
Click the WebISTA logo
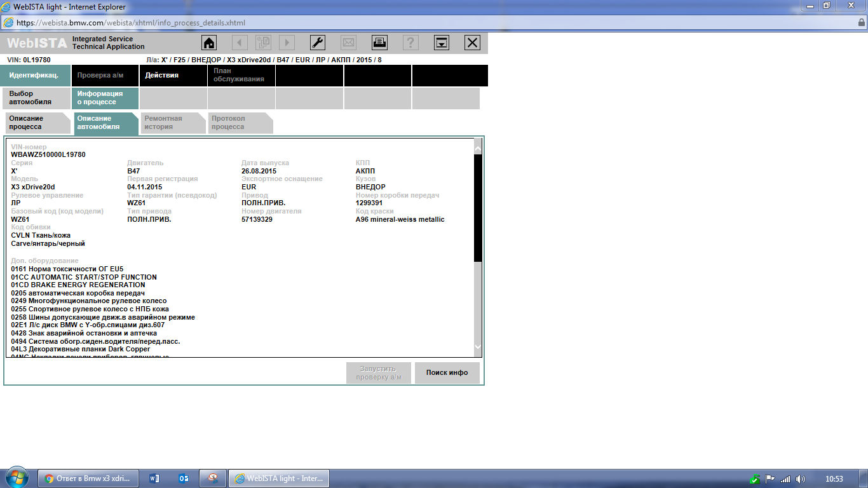pyautogui.click(x=36, y=43)
